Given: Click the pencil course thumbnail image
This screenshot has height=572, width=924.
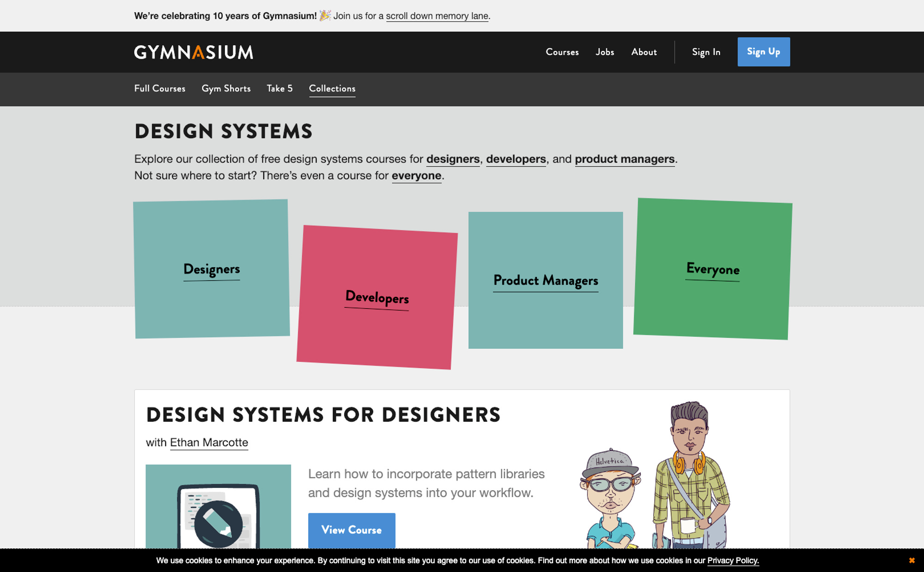Looking at the screenshot, I should tap(218, 506).
